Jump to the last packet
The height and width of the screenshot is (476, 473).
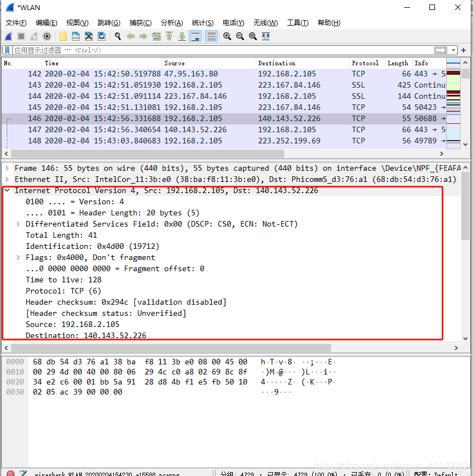tap(182, 36)
